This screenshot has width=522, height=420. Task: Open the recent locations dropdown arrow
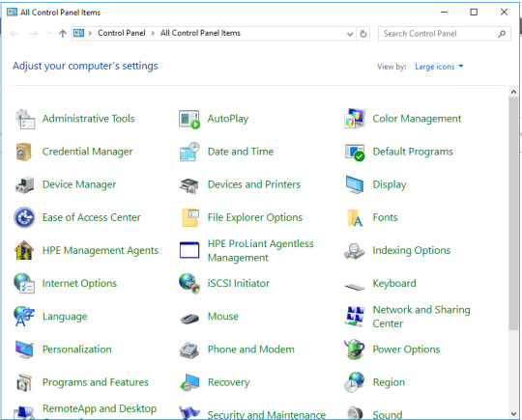(x=49, y=33)
